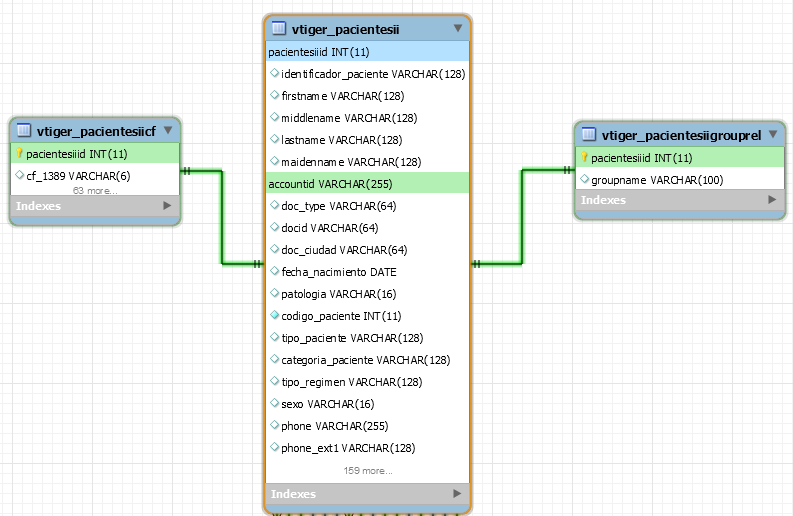Select the docid VARCHAR(64) text
Screen dimensions: 793x516
(330, 228)
